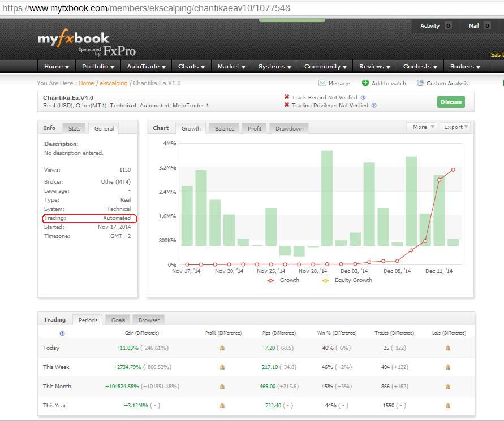Click the Profit lock icon in Today row
This screenshot has width=504, height=421.
tap(222, 348)
